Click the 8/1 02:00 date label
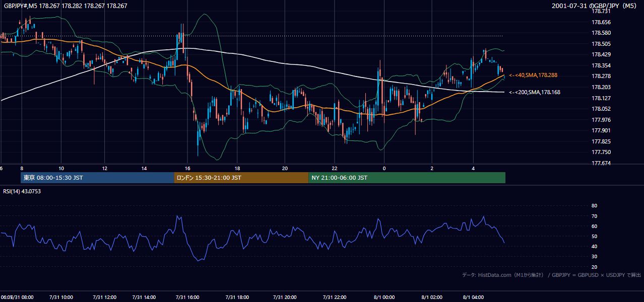This screenshot has width=644, height=302. (432, 297)
